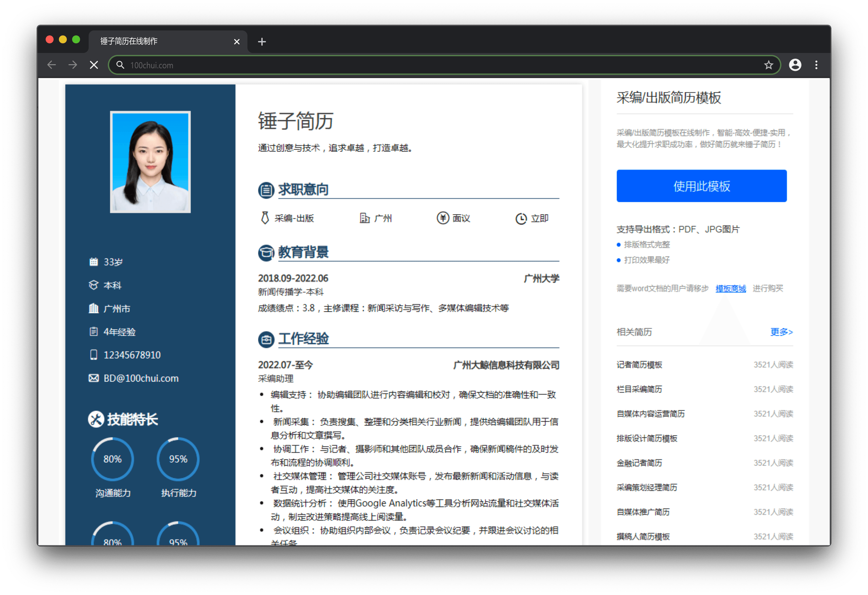This screenshot has height=595, width=868.
Task: Click the 采编/出版简历模板 sidebar heading
Action: pyautogui.click(x=669, y=98)
